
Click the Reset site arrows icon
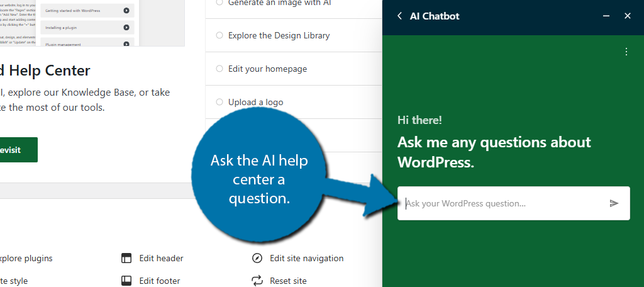[257, 281]
